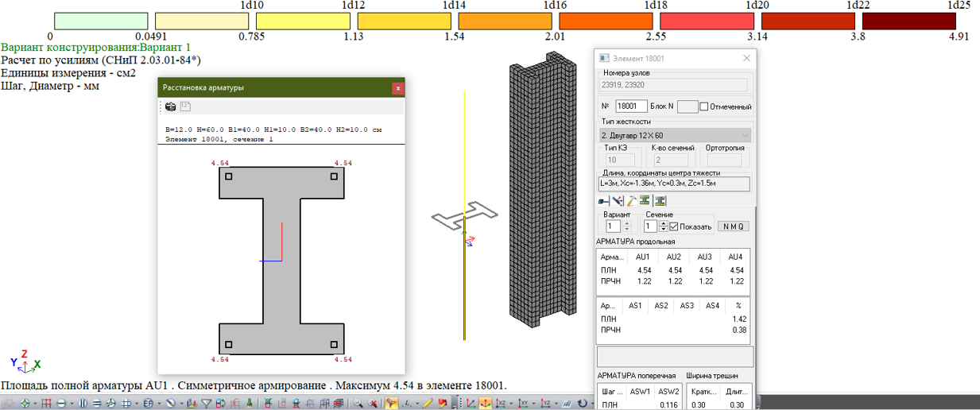
Task: Decrease the Вариант spinner value
Action: [626, 230]
